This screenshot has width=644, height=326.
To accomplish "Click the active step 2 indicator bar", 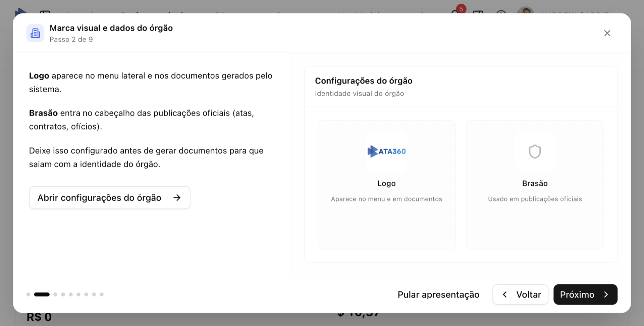I will [x=42, y=294].
